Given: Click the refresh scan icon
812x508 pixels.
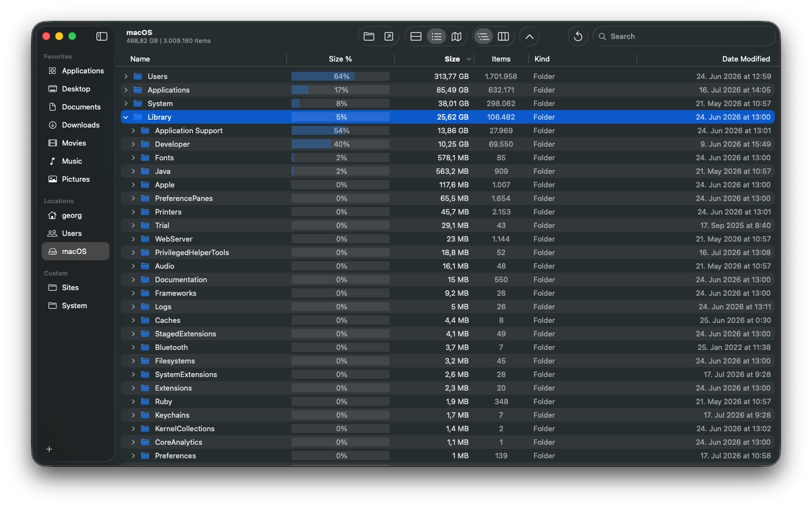Looking at the screenshot, I should (578, 36).
